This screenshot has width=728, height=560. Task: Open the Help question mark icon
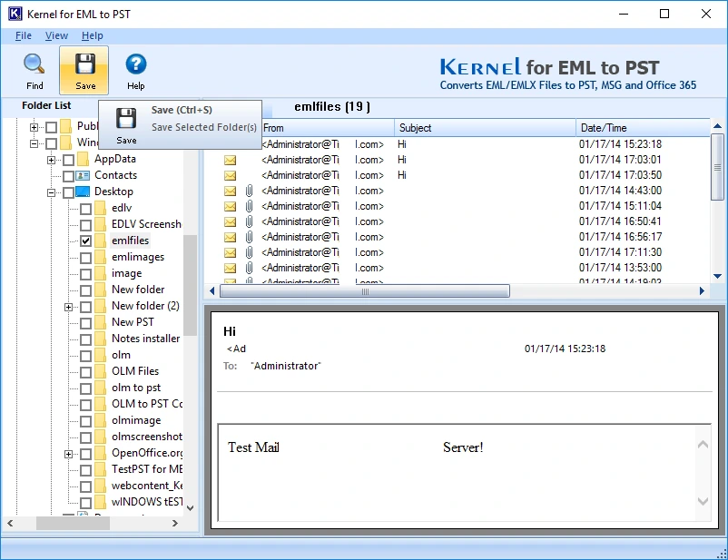136,64
